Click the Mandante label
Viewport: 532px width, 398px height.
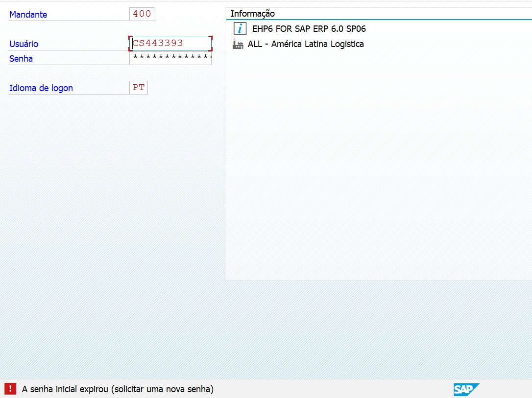click(28, 15)
